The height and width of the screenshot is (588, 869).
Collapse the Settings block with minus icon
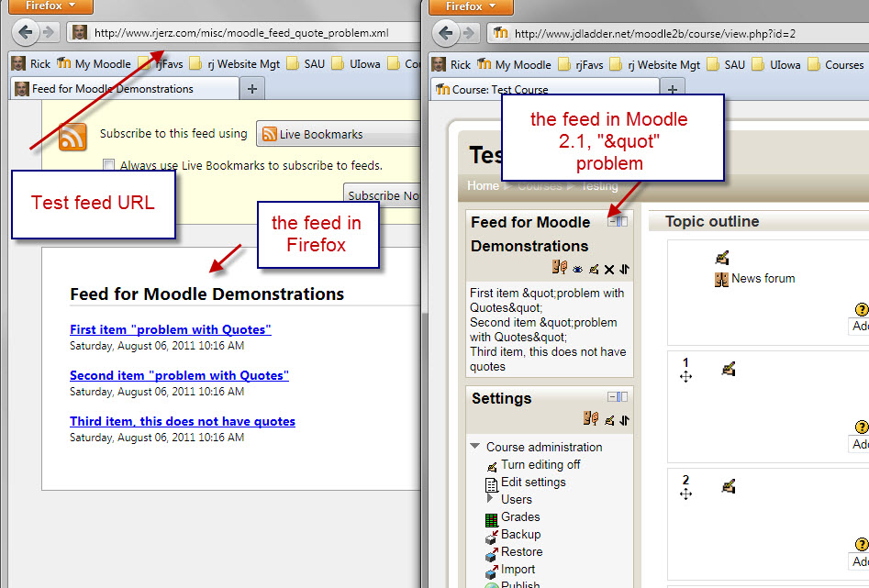pos(613,397)
